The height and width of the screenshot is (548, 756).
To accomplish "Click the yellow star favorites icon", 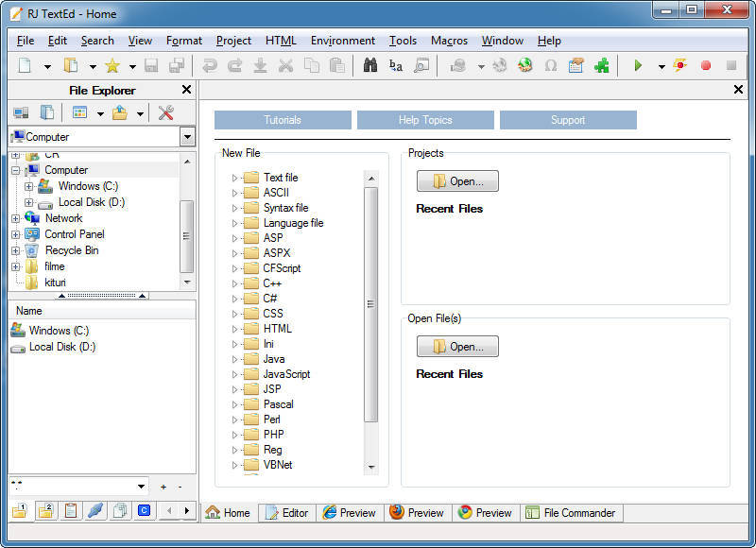I will coord(112,65).
